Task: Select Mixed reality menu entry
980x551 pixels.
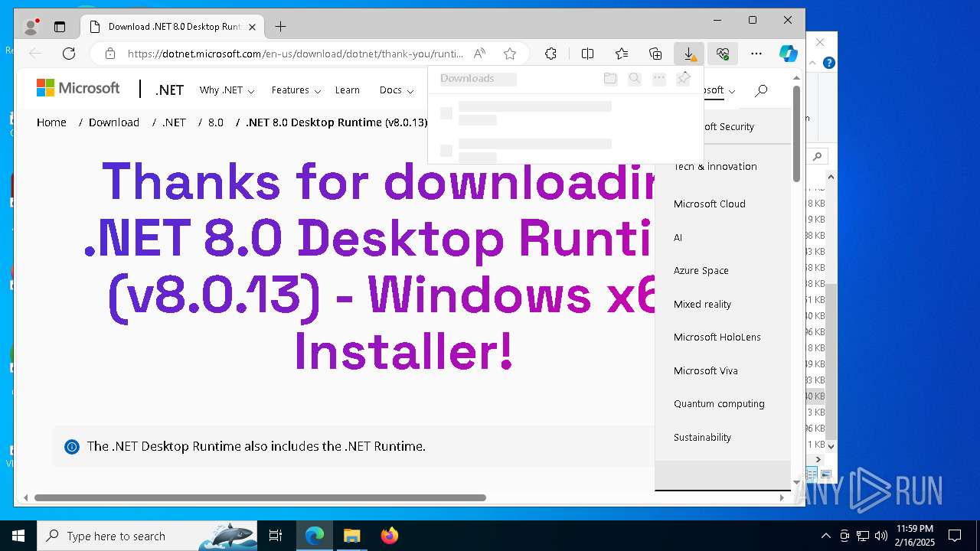Action: tap(702, 304)
